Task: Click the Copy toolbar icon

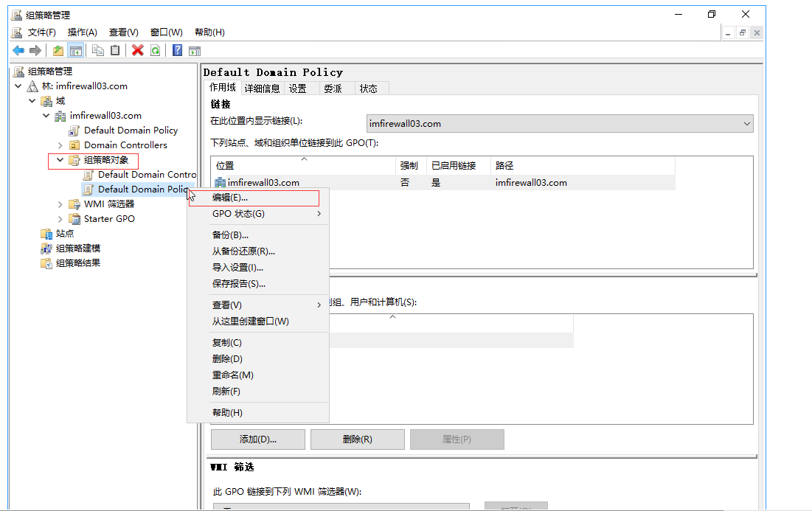Action: click(x=98, y=50)
